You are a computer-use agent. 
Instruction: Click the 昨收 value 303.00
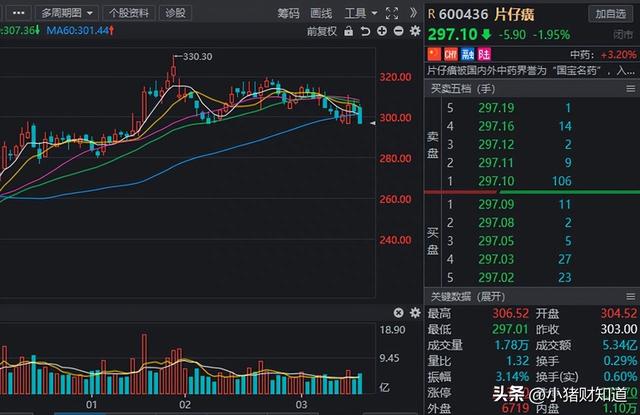619,329
